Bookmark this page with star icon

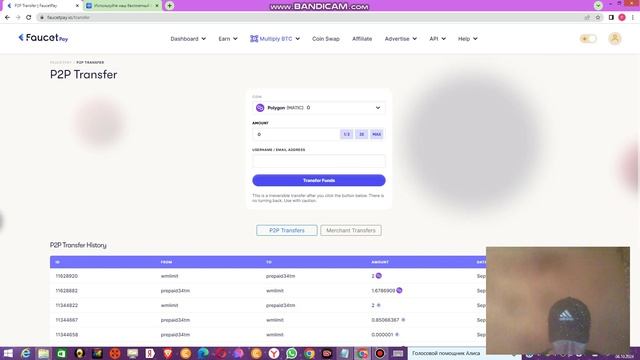pos(598,18)
